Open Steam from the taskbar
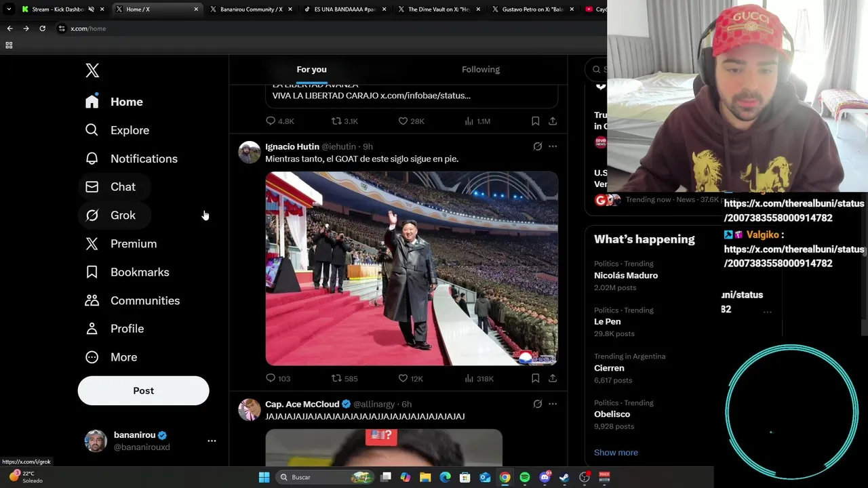868x488 pixels. (x=564, y=477)
